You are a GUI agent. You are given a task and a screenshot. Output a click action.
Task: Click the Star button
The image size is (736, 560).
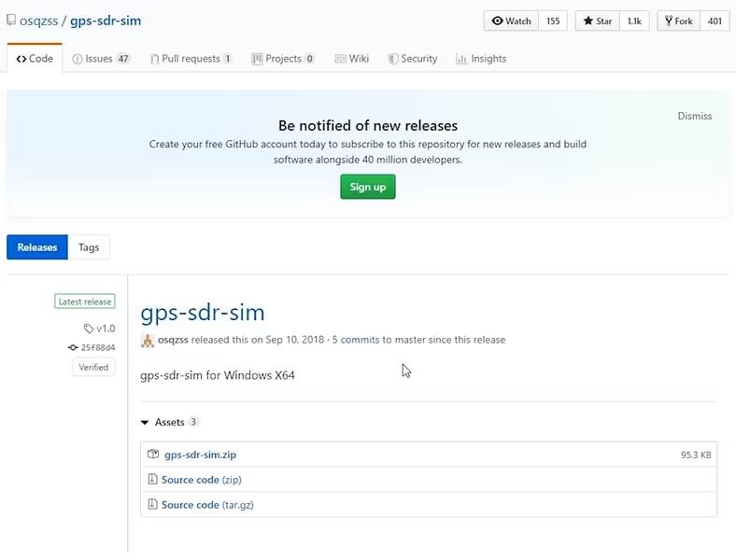[598, 21]
